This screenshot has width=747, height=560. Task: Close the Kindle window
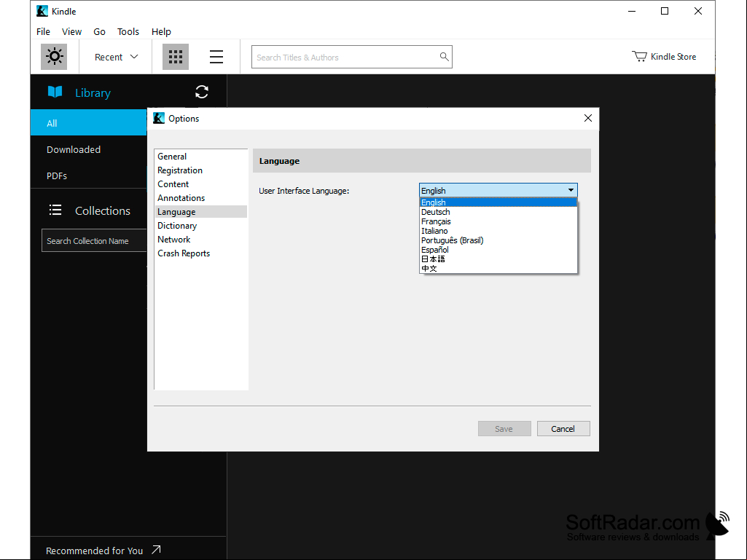(x=698, y=11)
